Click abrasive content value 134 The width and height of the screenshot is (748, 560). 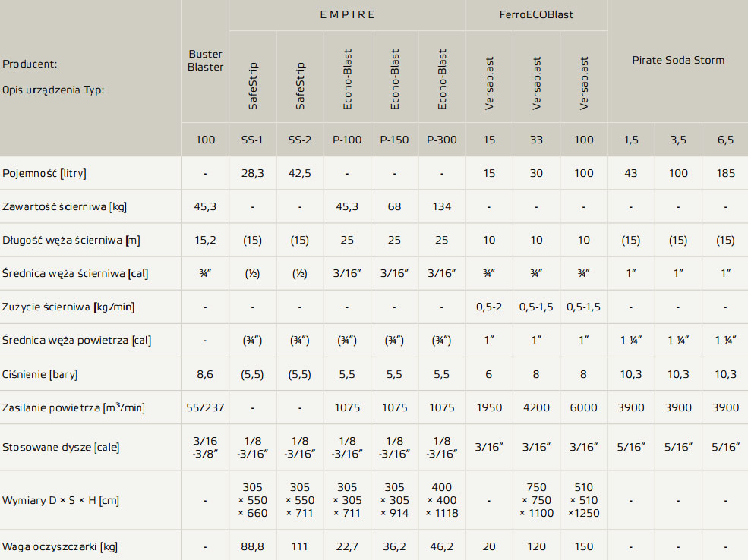point(442,206)
